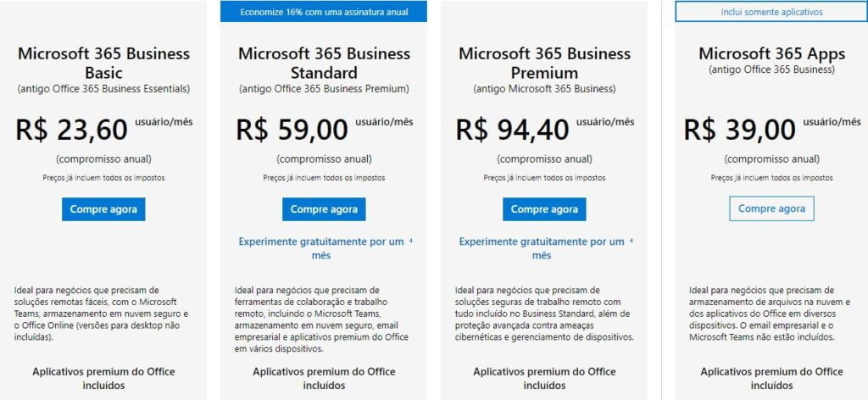Click Aplicativos premium do Office heading under Apps
This screenshot has height=400, width=868.
click(x=771, y=379)
